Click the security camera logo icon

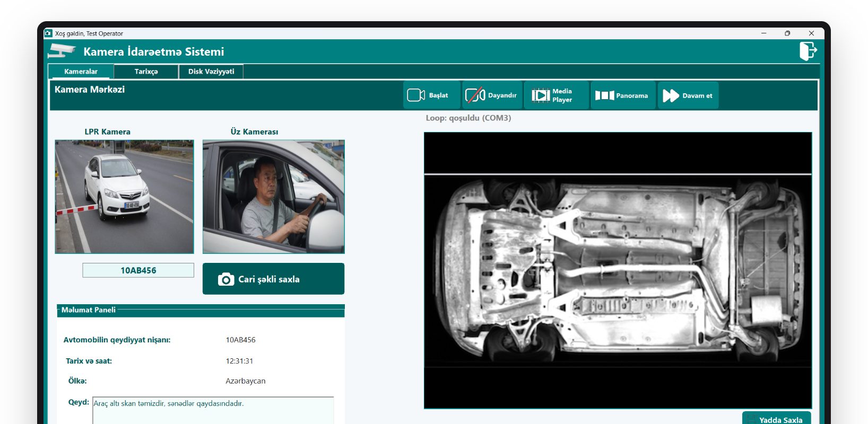click(62, 51)
